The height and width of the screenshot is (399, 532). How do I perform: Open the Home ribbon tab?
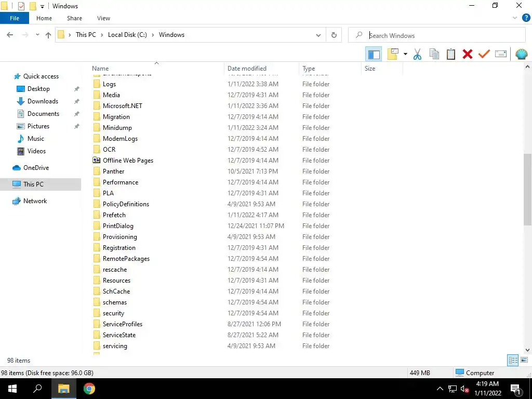[x=44, y=18]
